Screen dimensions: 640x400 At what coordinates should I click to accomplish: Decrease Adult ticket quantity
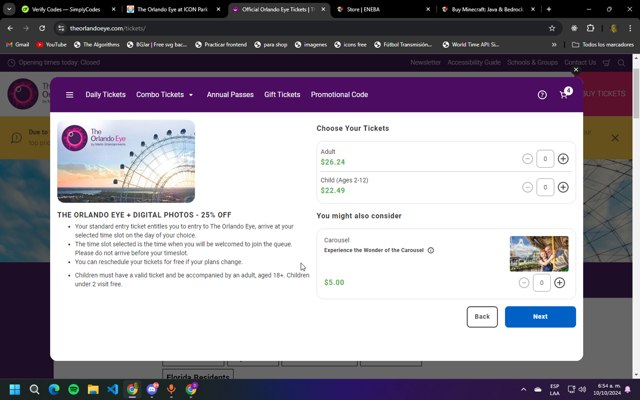[527, 159]
